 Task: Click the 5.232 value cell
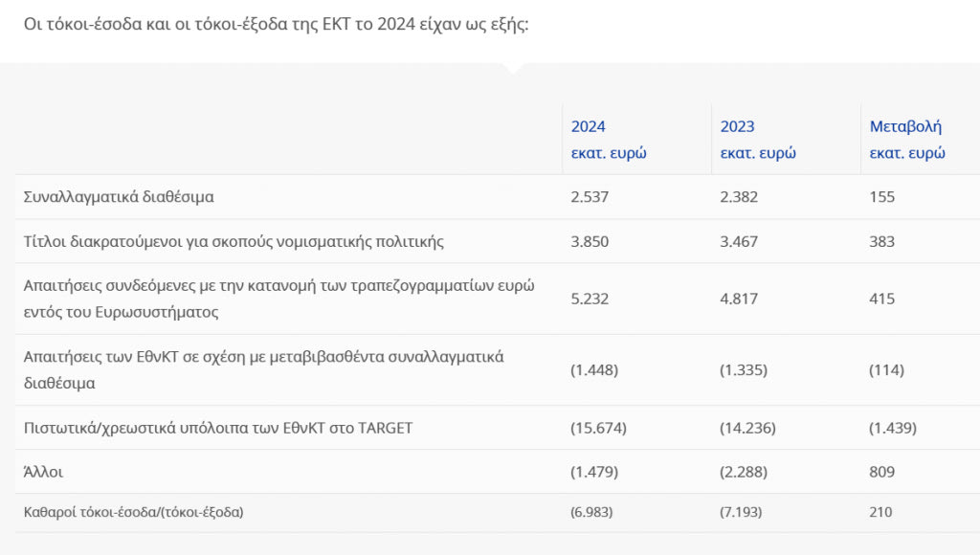(x=590, y=299)
